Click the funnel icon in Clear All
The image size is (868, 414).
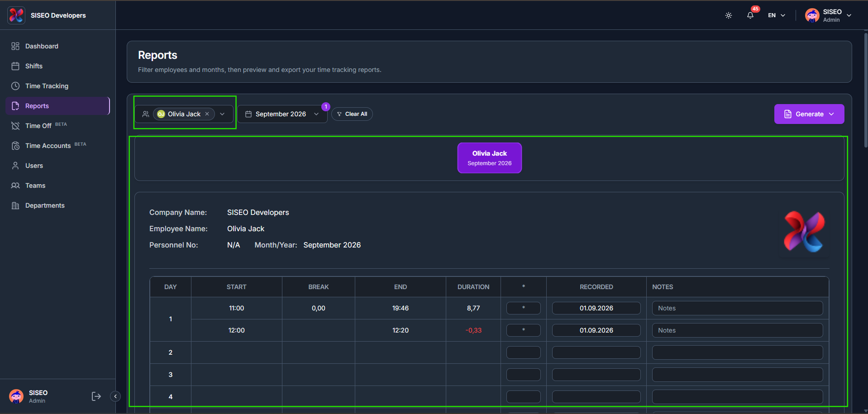tap(339, 114)
